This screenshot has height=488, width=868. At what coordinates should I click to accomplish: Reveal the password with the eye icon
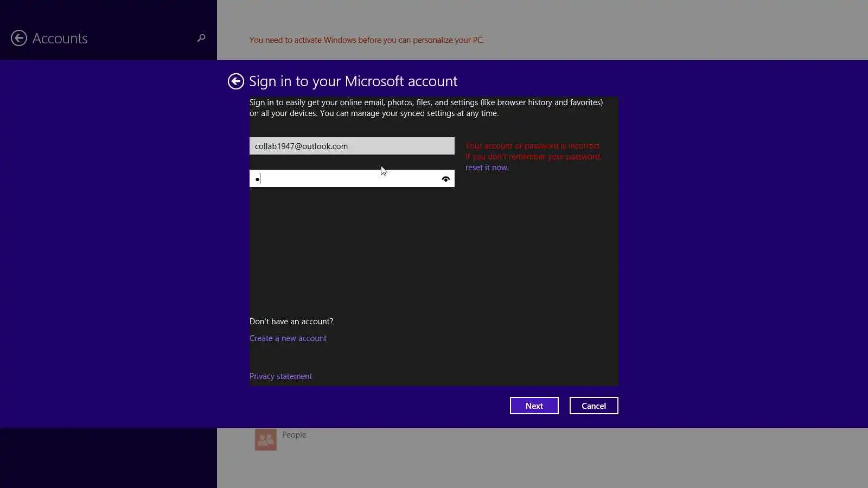pyautogui.click(x=445, y=179)
